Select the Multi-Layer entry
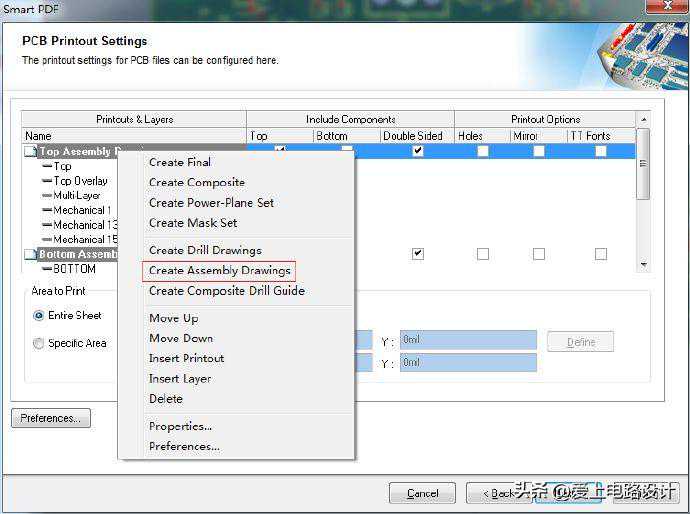The height and width of the screenshot is (514, 690). pyautogui.click(x=77, y=196)
